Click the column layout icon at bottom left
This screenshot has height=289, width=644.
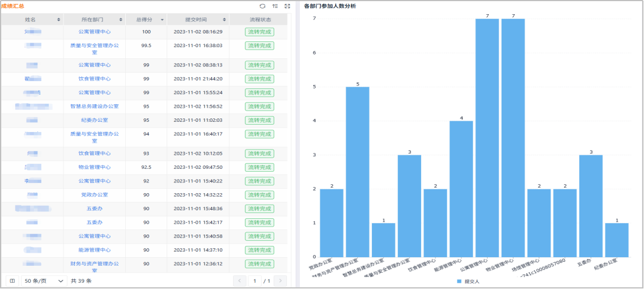click(x=12, y=280)
